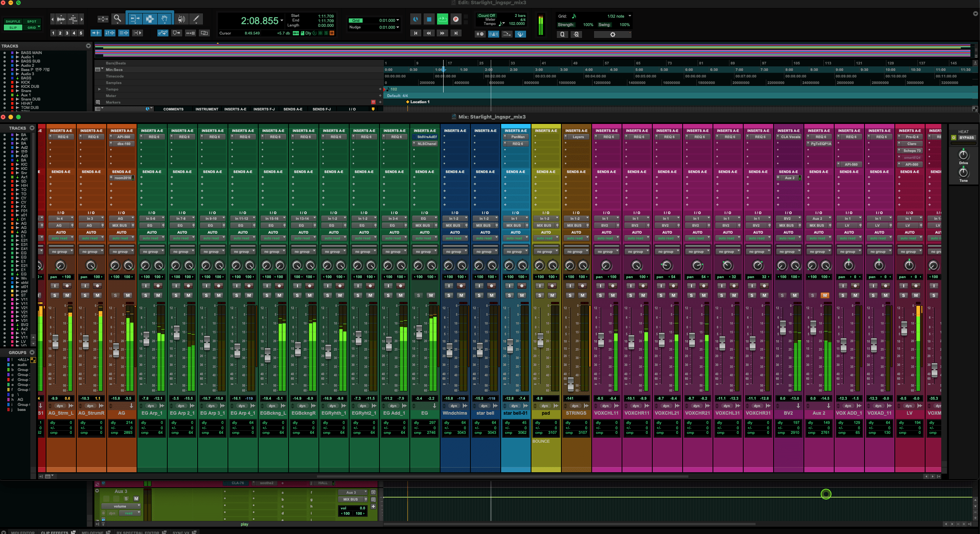The width and height of the screenshot is (980, 534).
Task: Adjust the pan knob on VOXCHL11
Action: coord(606,265)
